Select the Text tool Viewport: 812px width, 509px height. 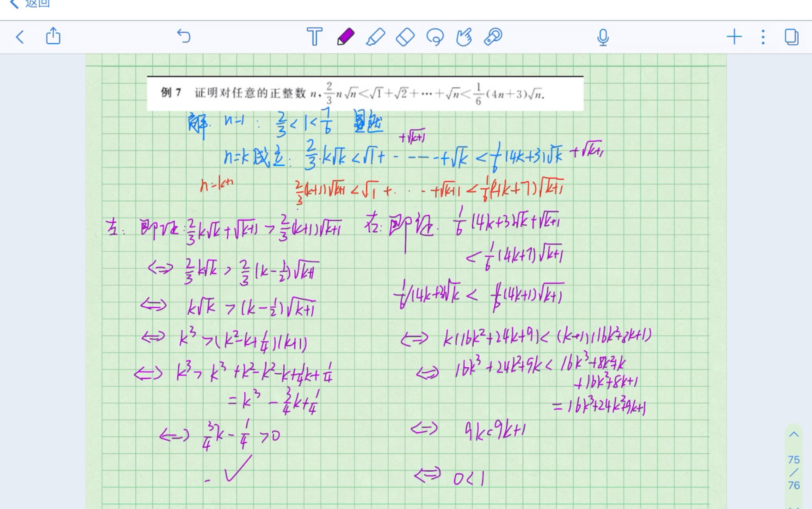(x=314, y=36)
